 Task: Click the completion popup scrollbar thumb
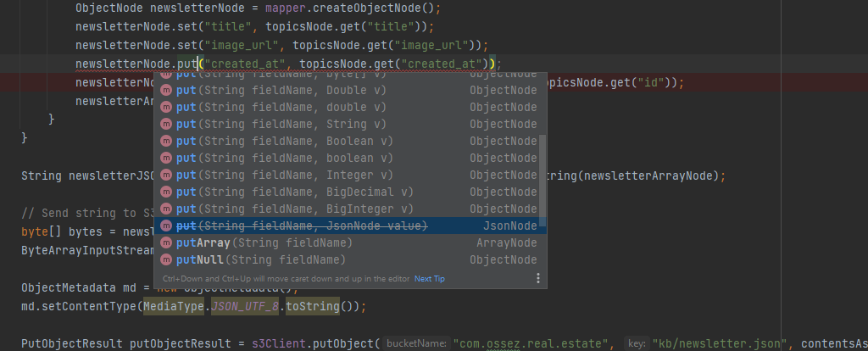click(543, 180)
